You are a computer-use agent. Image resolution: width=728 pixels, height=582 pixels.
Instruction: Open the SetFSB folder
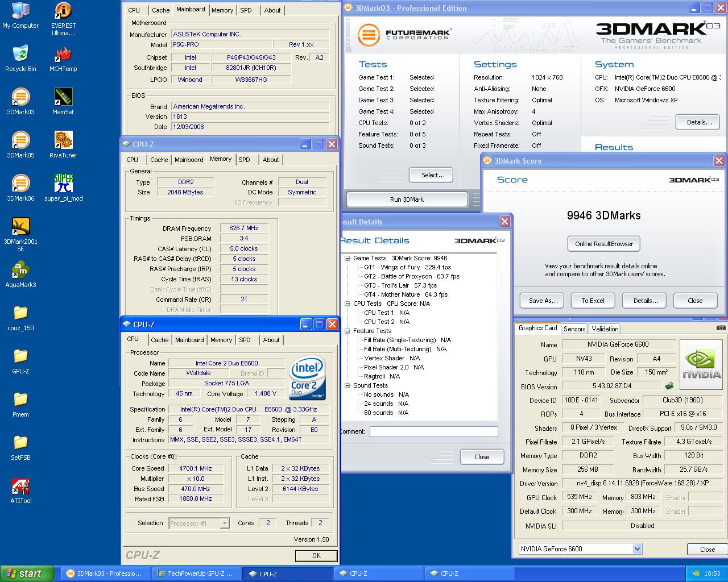20,447
